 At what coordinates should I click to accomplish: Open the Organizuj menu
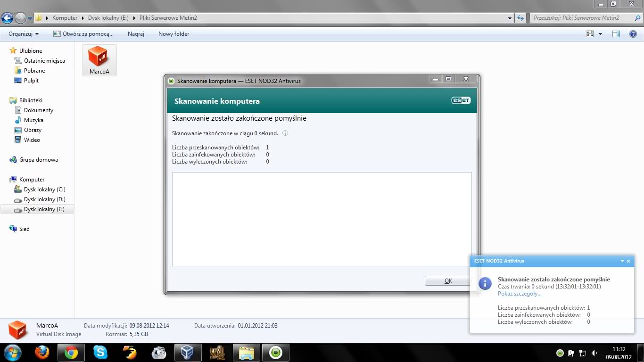point(24,34)
